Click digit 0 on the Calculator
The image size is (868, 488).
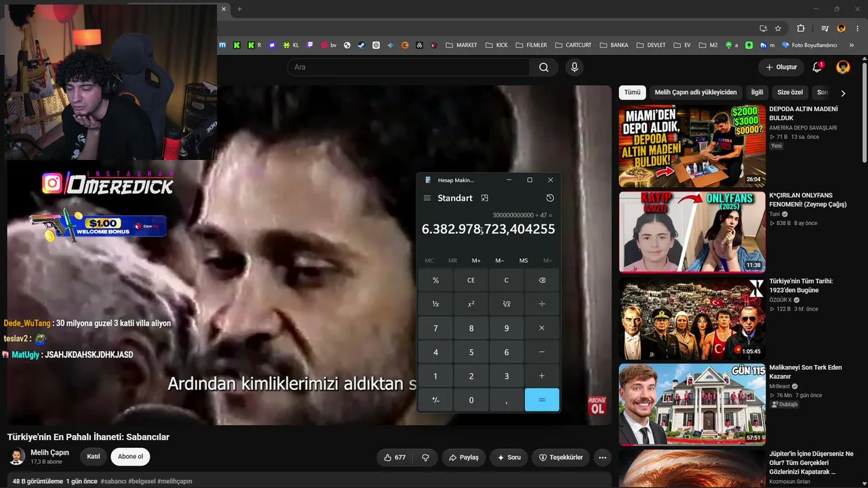pyautogui.click(x=471, y=400)
